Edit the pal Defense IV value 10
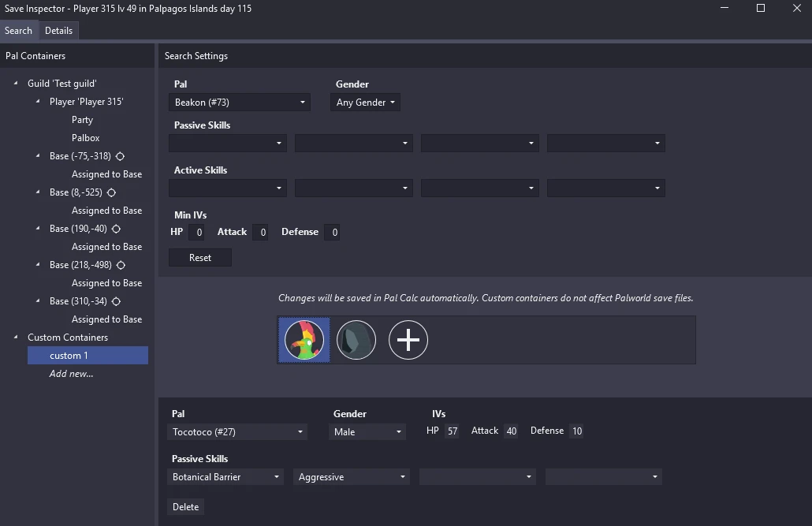Image resolution: width=812 pixels, height=526 pixels. (576, 431)
